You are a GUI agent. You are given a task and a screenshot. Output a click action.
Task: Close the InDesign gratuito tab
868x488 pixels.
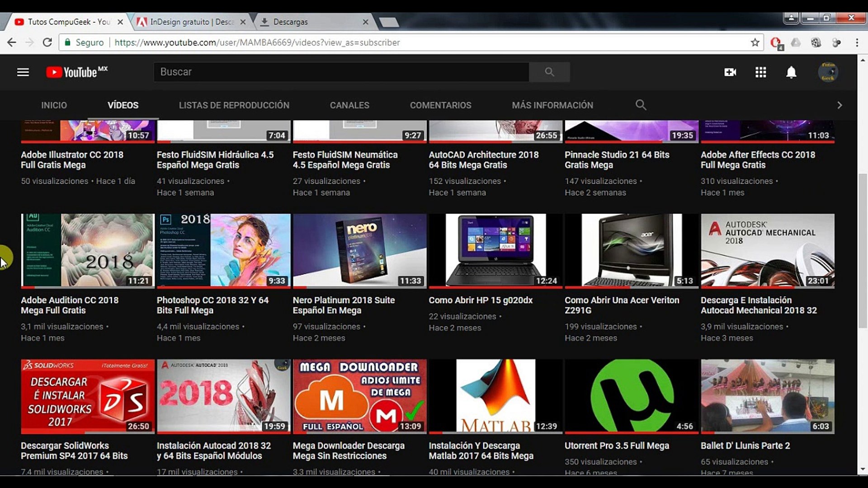coord(243,22)
